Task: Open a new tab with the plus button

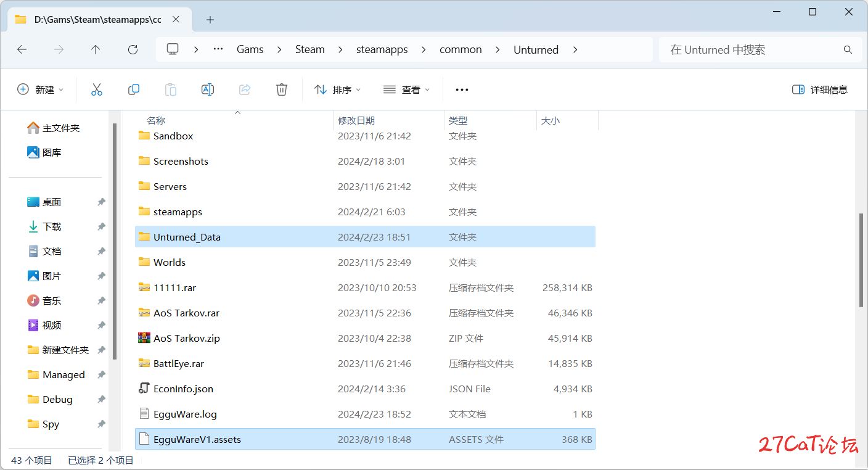Action: 210,20
